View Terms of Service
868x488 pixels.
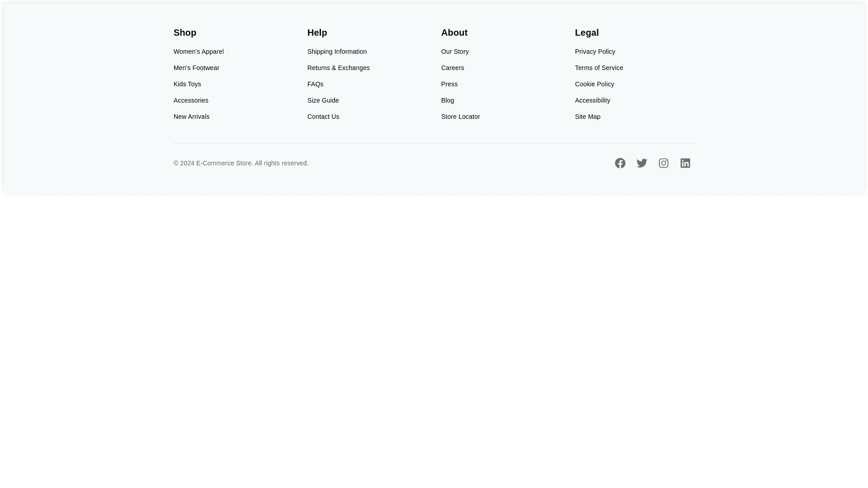pos(599,68)
